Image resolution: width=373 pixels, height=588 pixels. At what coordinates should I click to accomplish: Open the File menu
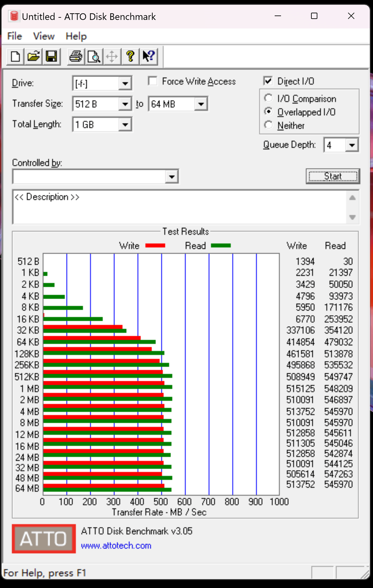15,36
